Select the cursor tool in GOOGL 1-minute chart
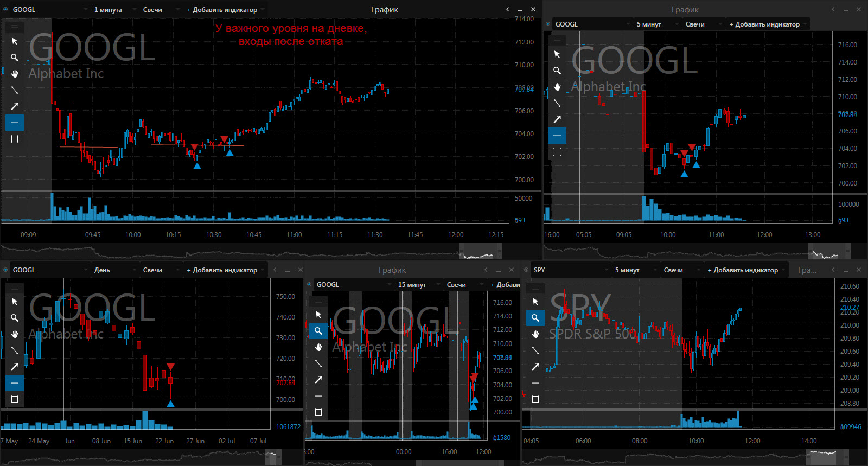 pyautogui.click(x=15, y=41)
